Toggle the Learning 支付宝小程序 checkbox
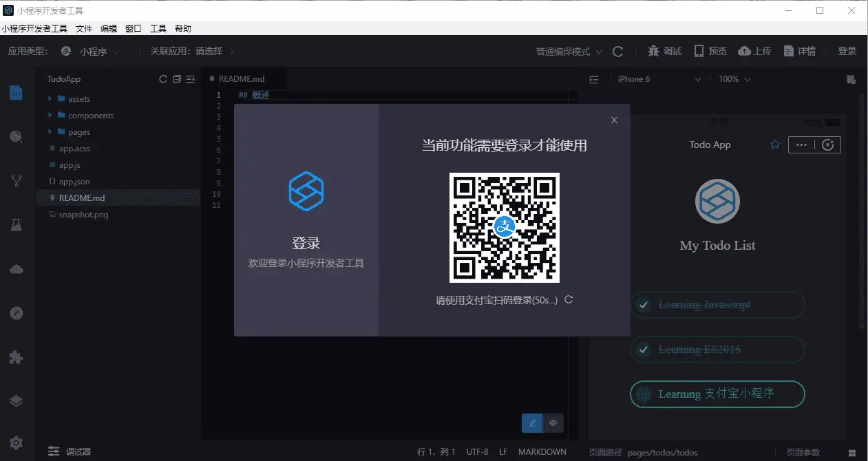The image size is (868, 461). (x=644, y=394)
